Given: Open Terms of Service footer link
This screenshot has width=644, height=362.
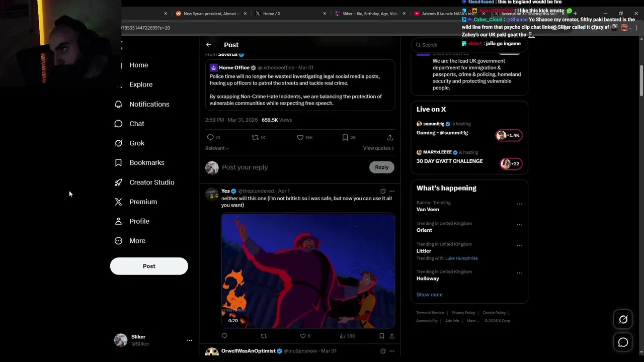Looking at the screenshot, I should click(x=430, y=313).
